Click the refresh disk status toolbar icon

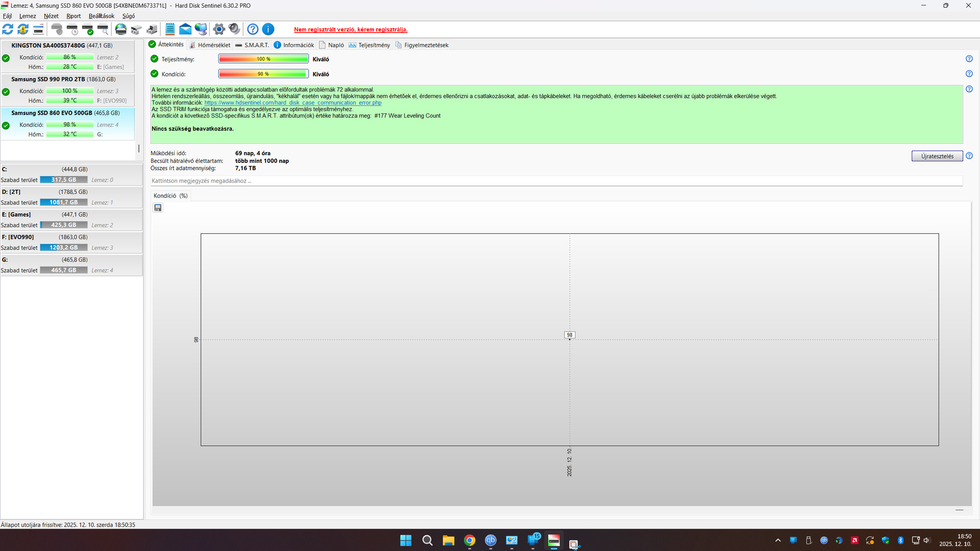[8, 29]
